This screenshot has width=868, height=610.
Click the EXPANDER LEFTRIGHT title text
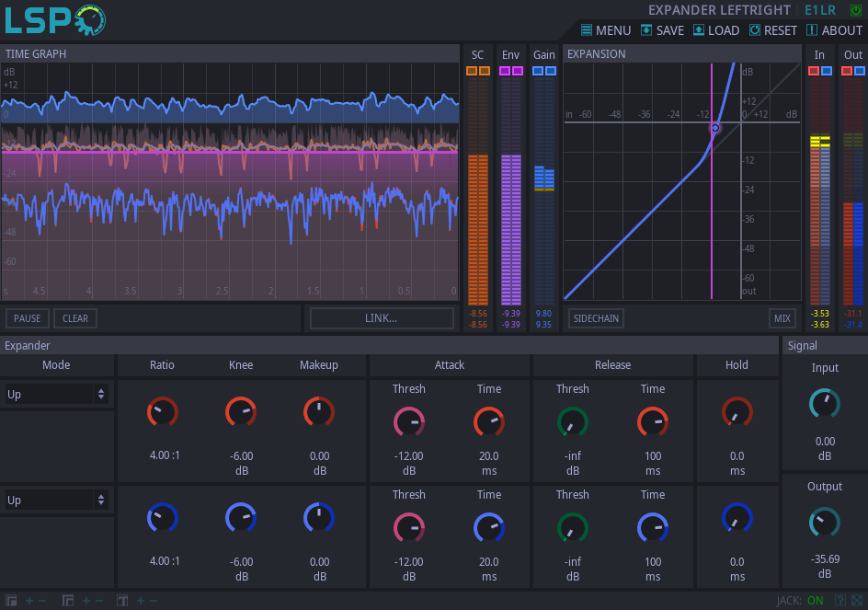[x=719, y=10]
